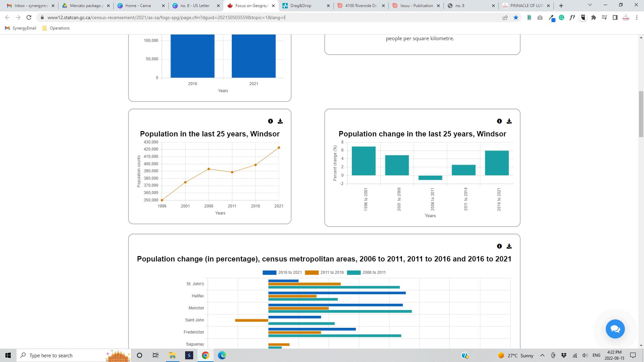Click the 2021 data point on line chart
Image resolution: width=644 pixels, height=362 pixels.
coord(279,148)
